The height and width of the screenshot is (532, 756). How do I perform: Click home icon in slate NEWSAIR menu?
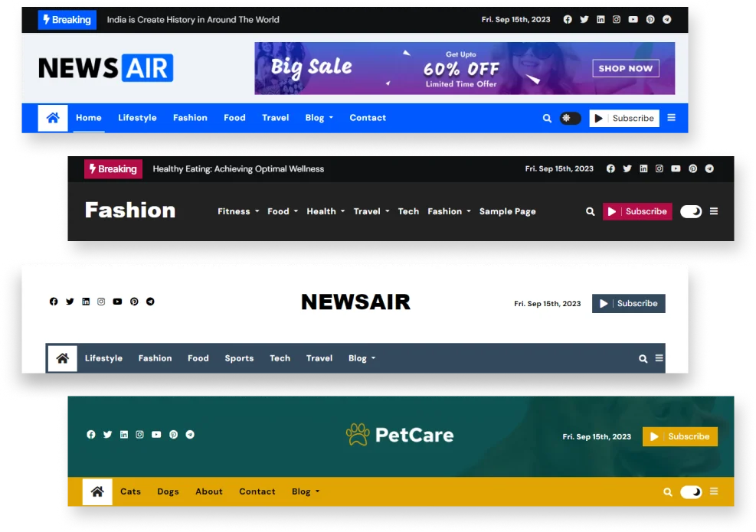pyautogui.click(x=63, y=358)
